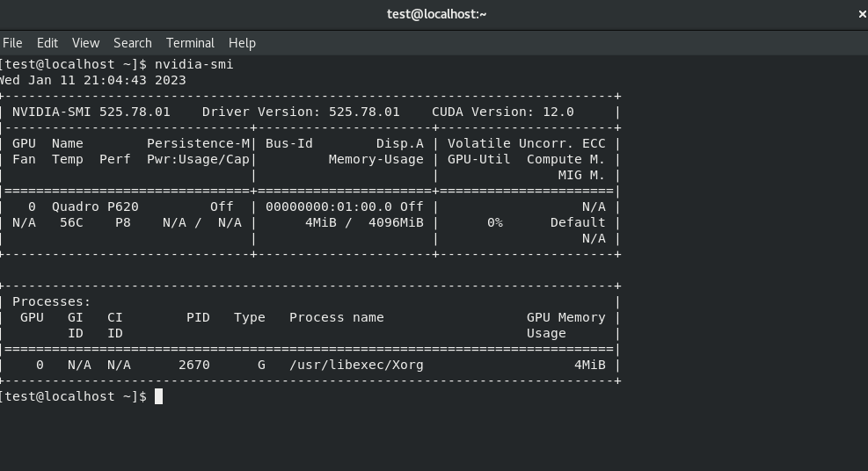Image resolution: width=868 pixels, height=471 pixels.
Task: Click the Persistence-M column header
Action: point(198,144)
